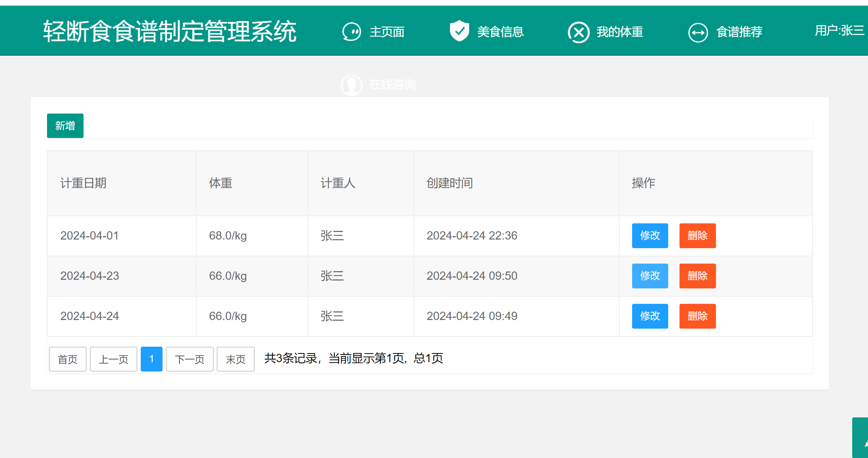Delete the 2024-04-01 weight record

697,236
